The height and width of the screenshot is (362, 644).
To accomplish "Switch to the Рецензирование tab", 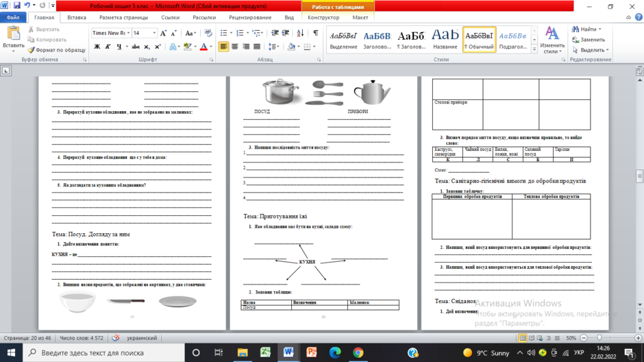I will click(x=250, y=18).
